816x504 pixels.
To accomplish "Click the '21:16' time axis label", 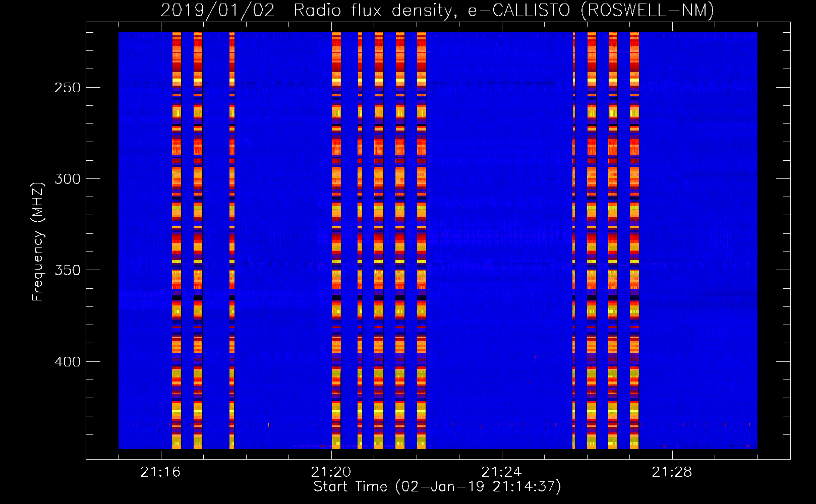I will (x=160, y=472).
